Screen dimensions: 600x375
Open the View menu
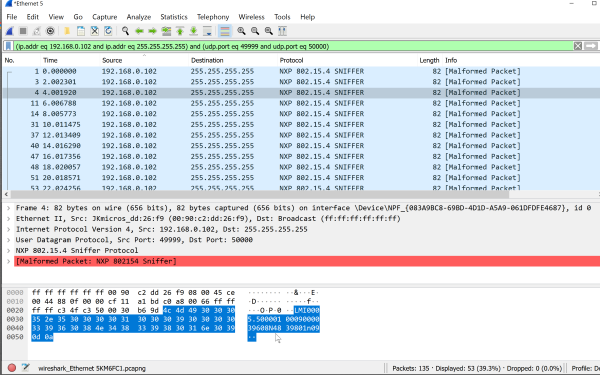tap(56, 17)
